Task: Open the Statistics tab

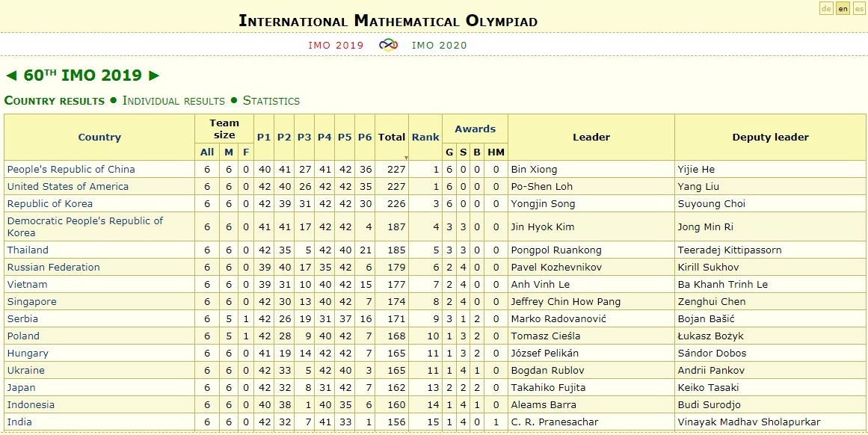Action: (271, 101)
